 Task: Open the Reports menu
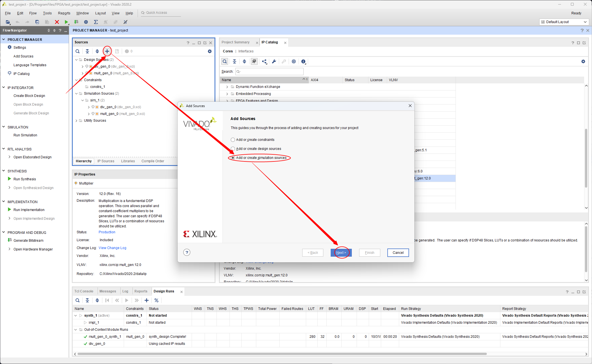[x=64, y=13]
